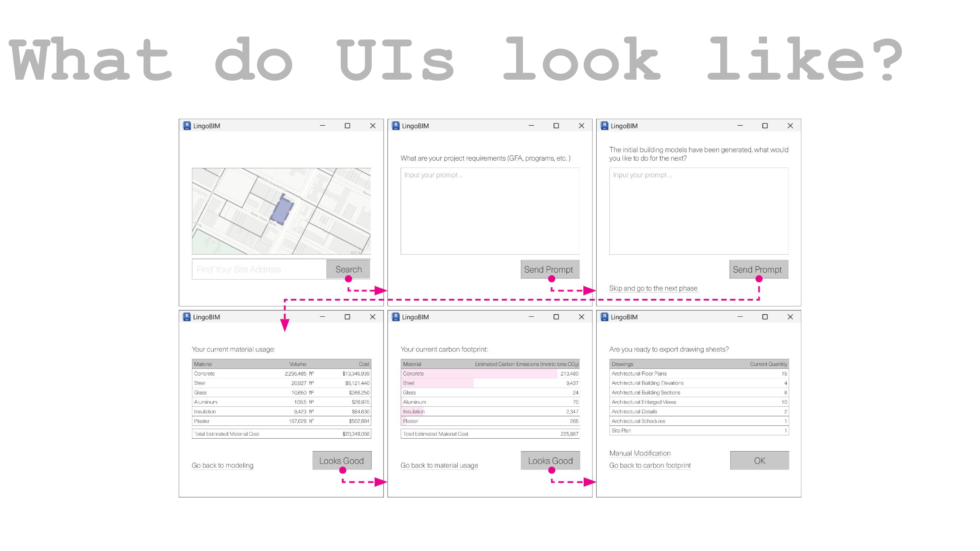The height and width of the screenshot is (551, 980).
Task: Close the initial building models window
Action: (790, 125)
